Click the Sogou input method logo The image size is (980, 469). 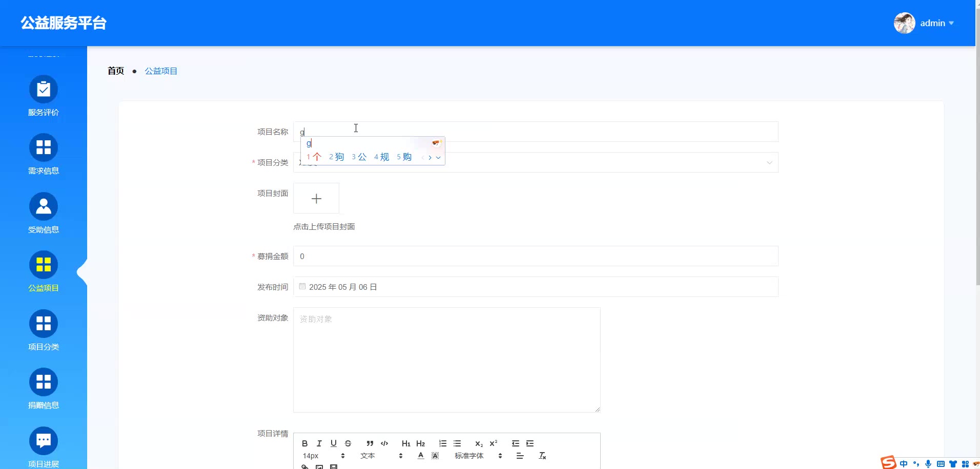pyautogui.click(x=888, y=462)
